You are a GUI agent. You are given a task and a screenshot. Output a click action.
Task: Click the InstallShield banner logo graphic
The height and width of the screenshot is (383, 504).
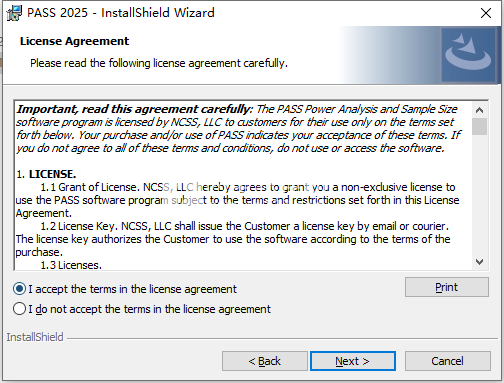click(x=468, y=55)
